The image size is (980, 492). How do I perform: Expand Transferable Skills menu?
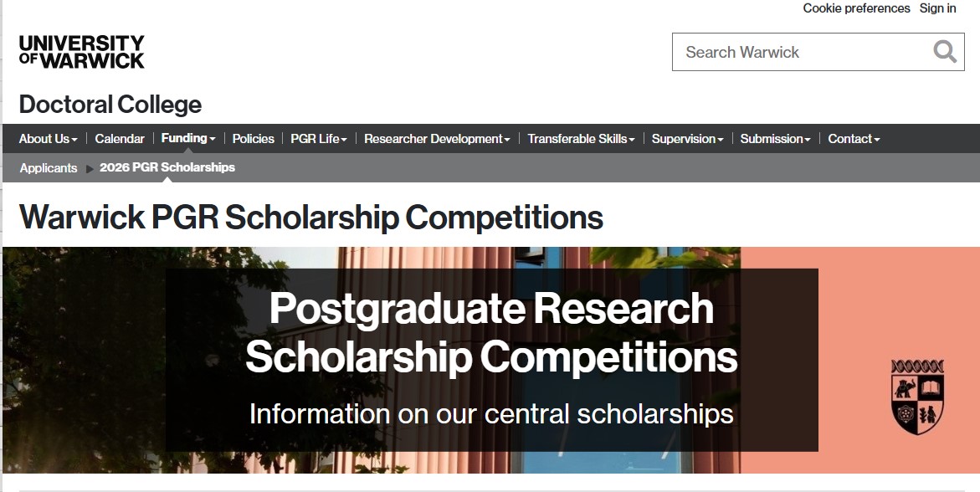point(581,139)
